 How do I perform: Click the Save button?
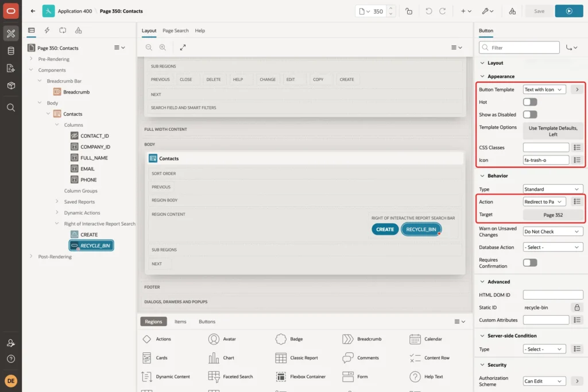click(539, 11)
